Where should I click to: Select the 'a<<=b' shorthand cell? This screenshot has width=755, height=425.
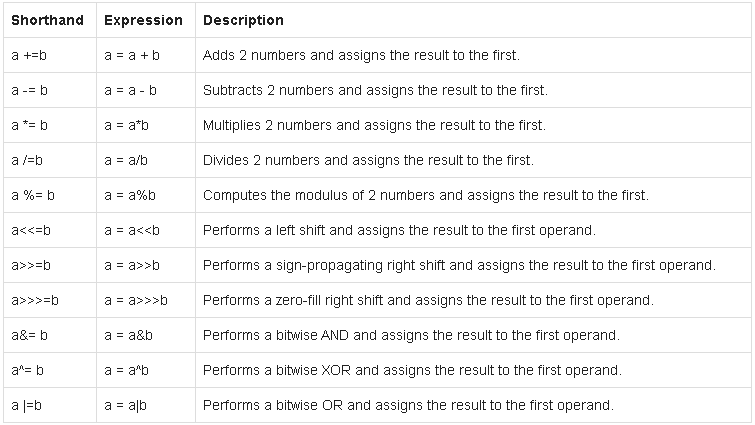31,230
